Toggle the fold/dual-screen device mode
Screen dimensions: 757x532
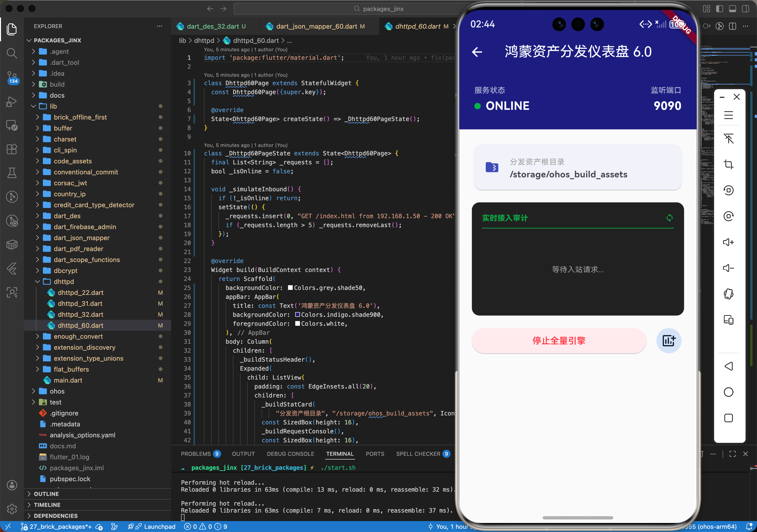tap(729, 320)
